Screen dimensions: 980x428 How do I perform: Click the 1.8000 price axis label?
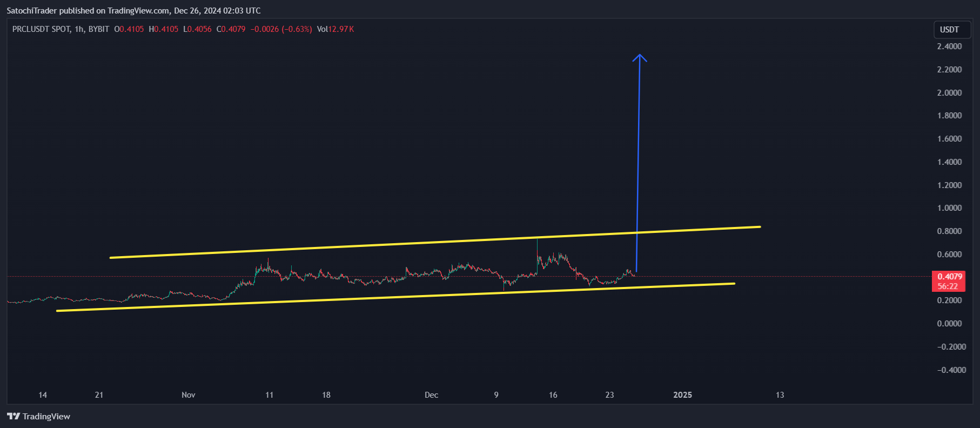point(949,116)
